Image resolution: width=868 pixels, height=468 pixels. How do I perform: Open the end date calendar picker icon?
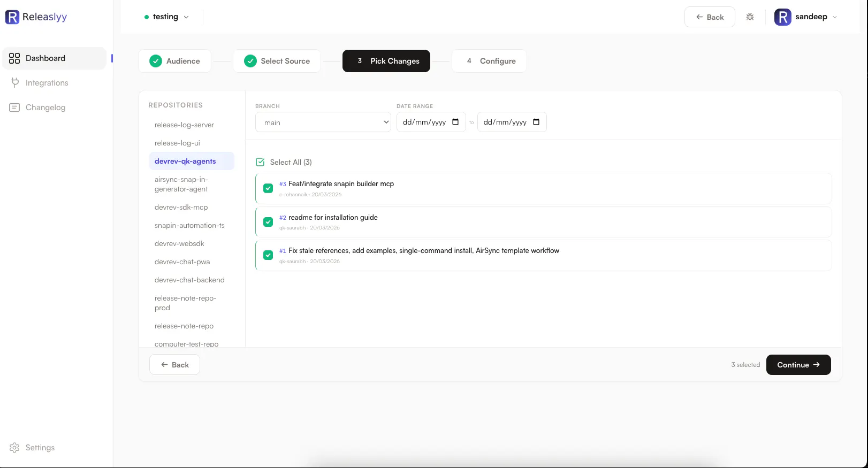click(536, 122)
